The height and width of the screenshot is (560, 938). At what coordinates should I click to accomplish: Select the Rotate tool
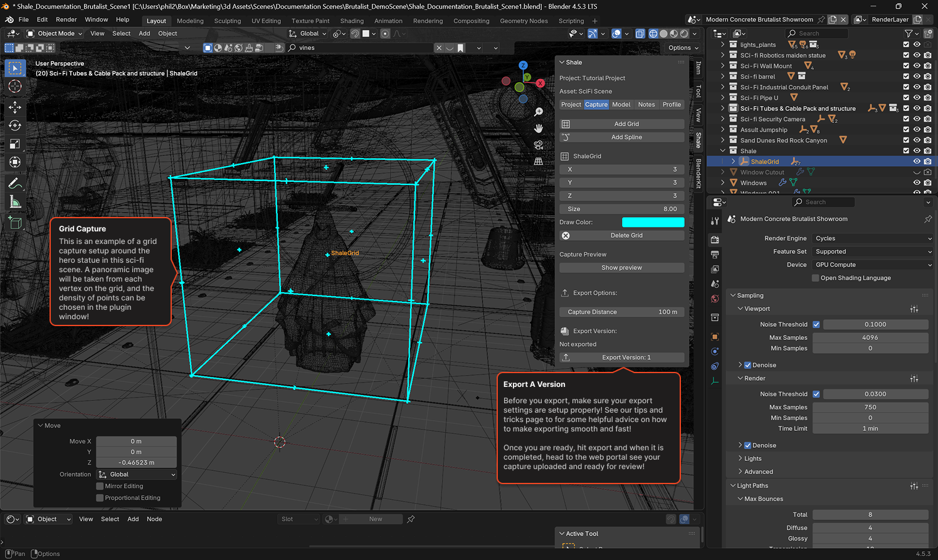pos(15,125)
